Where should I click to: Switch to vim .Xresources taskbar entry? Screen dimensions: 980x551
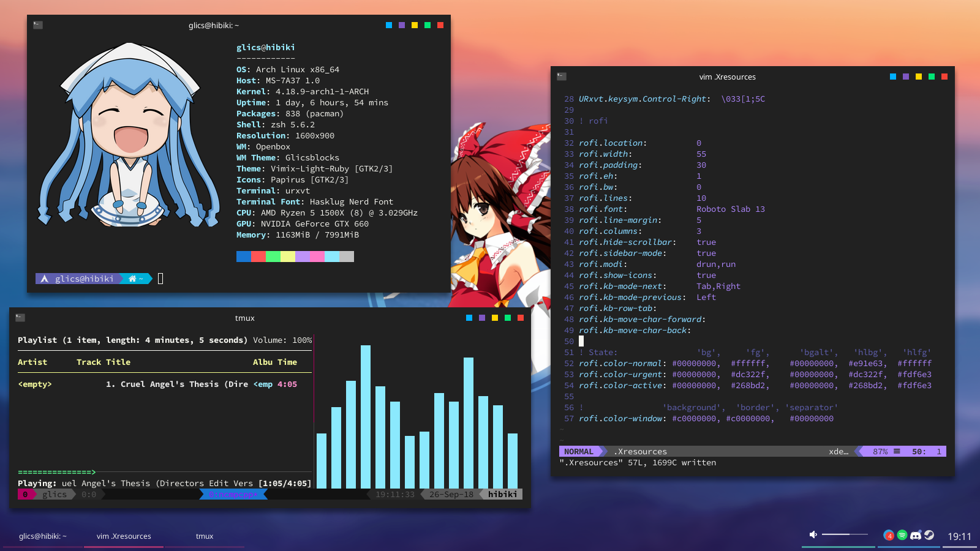click(124, 536)
